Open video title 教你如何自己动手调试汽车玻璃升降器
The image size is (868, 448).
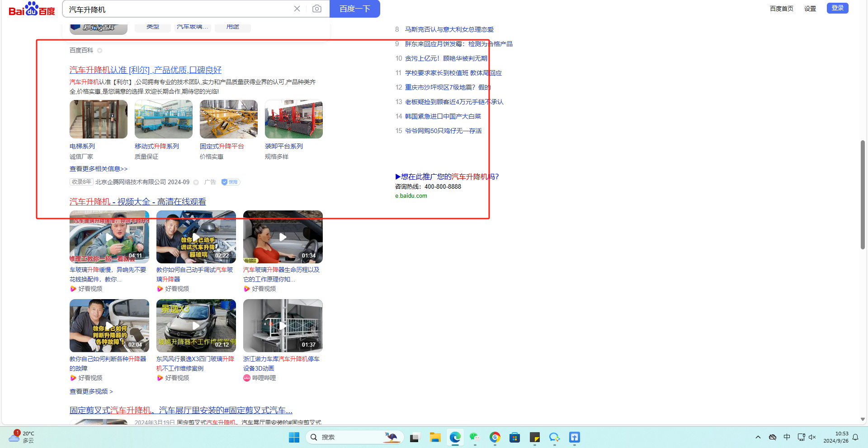point(195,274)
